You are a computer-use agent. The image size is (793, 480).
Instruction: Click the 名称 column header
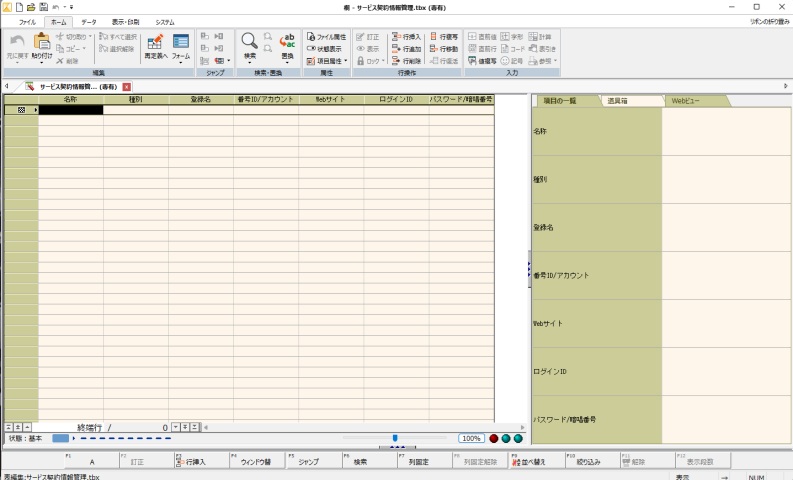pyautogui.click(x=71, y=100)
